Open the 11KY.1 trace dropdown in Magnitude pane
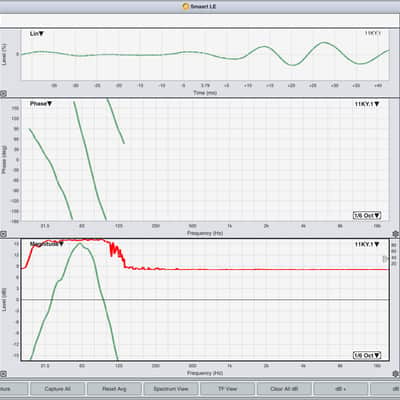The image size is (400, 400). 367,244
